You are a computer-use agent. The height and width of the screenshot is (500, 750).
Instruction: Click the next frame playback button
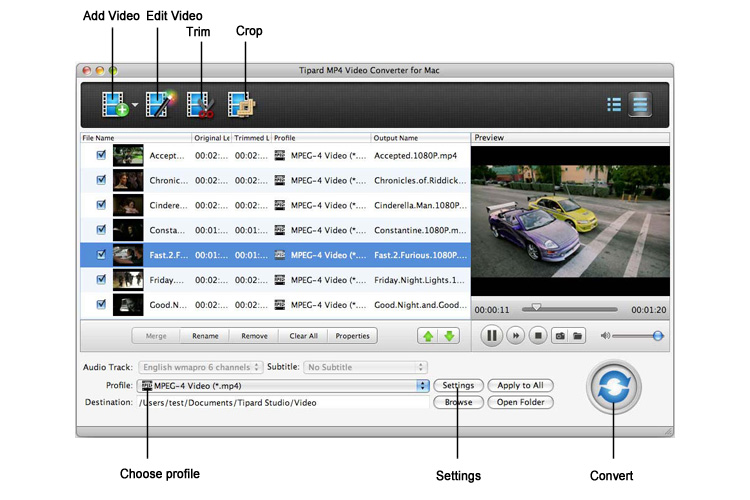click(x=516, y=335)
